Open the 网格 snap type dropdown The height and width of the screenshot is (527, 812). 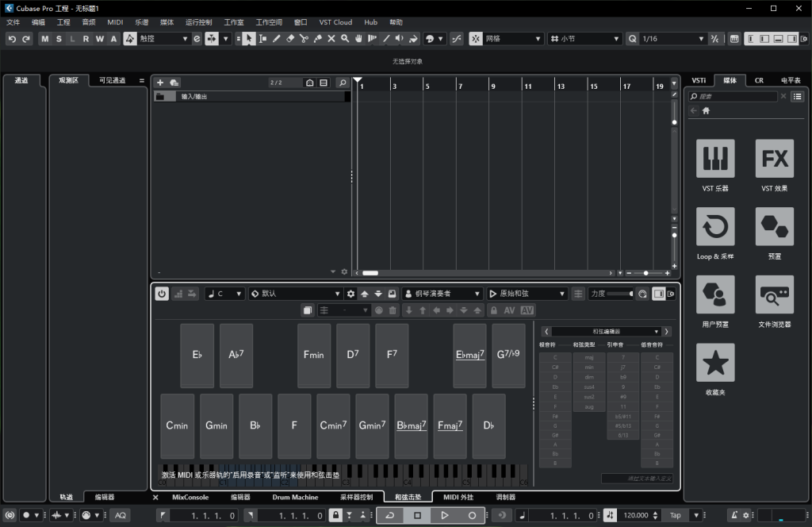(x=513, y=39)
